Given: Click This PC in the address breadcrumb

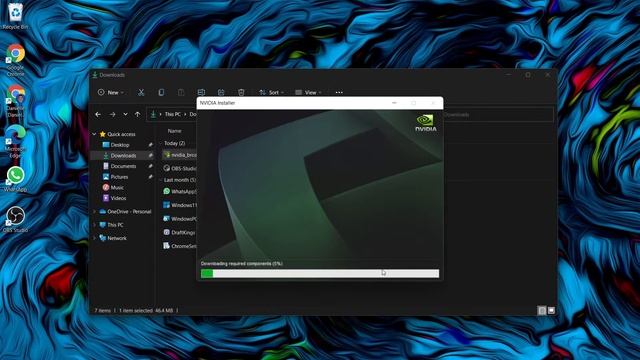Looking at the screenshot, I should point(173,114).
